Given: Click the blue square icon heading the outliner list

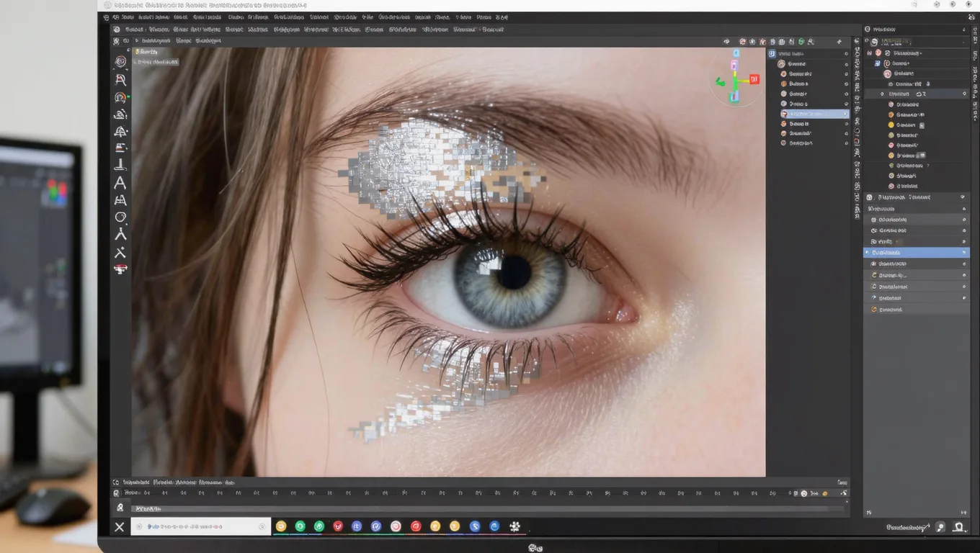Looking at the screenshot, I should (772, 53).
